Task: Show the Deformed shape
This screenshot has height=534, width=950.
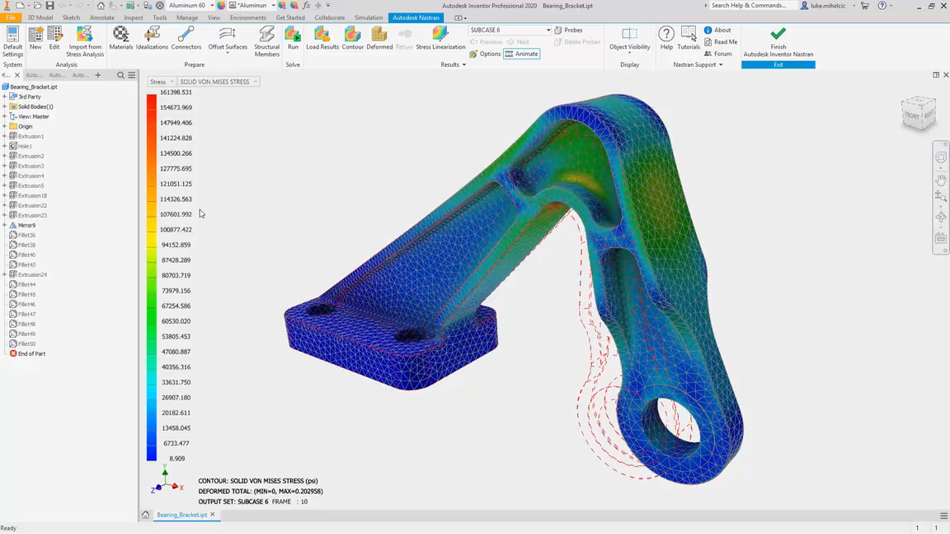Action: point(380,38)
